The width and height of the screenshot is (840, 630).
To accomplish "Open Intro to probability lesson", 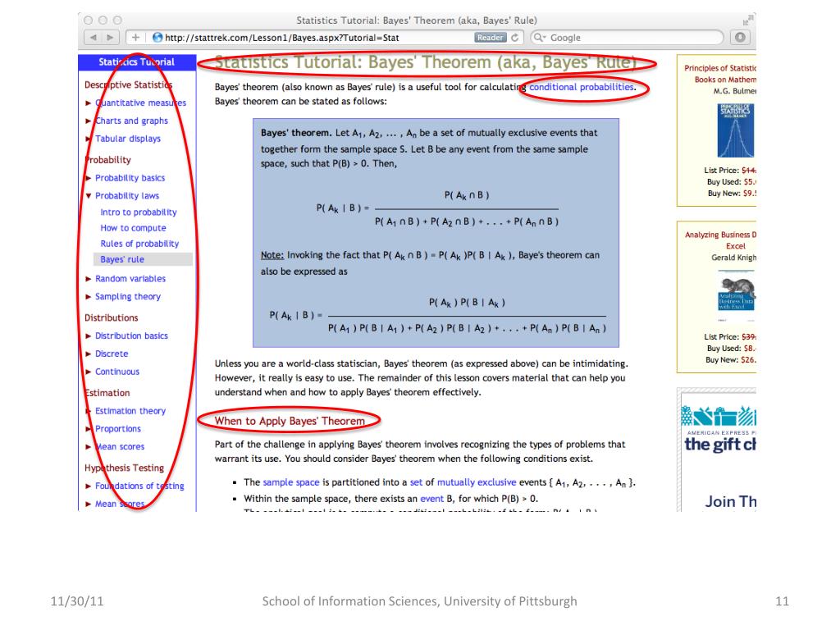I will (x=138, y=212).
